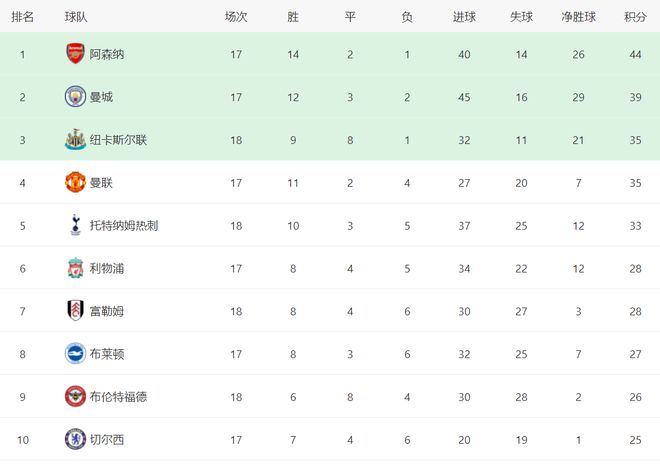Viewport: 660px width, 464px height.
Task: Click the 纽卡斯尔联 team name
Action: [118, 140]
